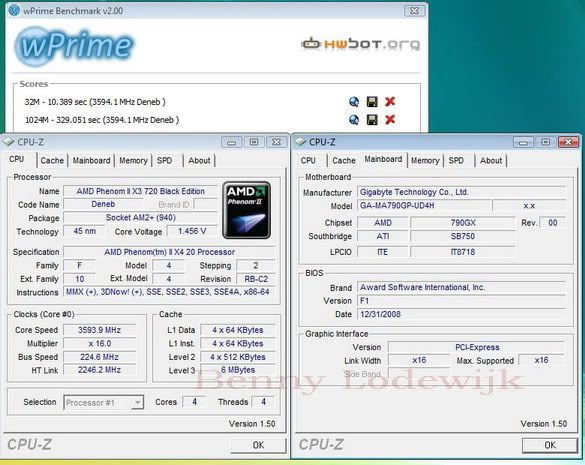Click the Deneb code name field
This screenshot has height=465, width=585.
(x=103, y=204)
